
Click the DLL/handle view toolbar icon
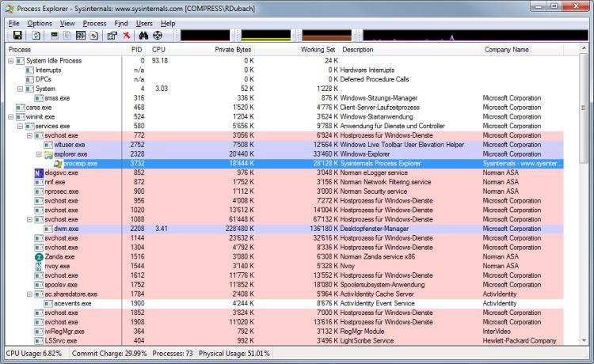(x=94, y=36)
